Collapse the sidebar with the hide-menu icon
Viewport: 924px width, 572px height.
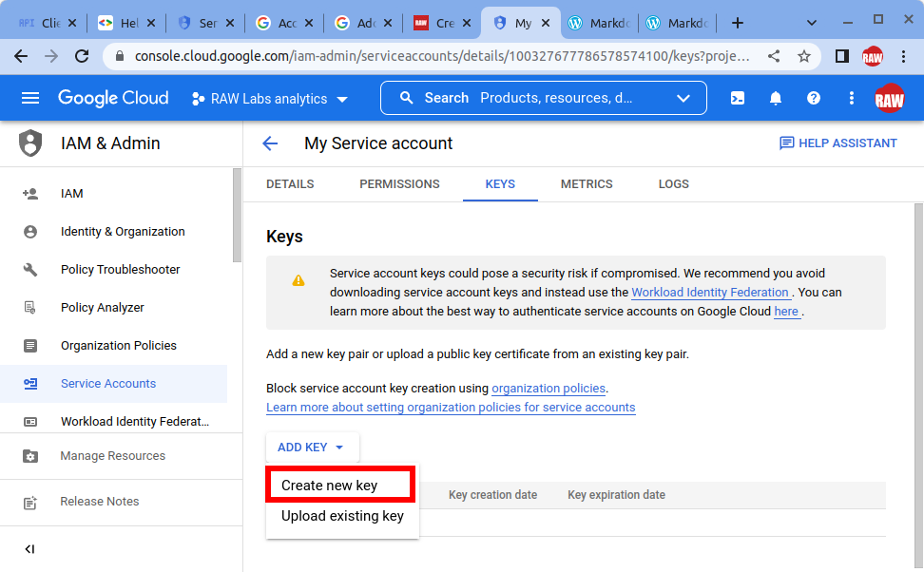click(x=30, y=549)
